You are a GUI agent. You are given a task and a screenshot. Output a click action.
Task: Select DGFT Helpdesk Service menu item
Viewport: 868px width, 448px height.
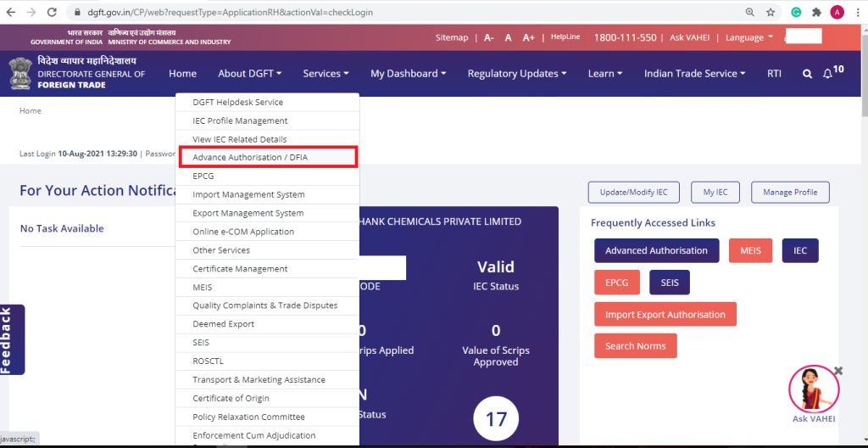pyautogui.click(x=267, y=103)
